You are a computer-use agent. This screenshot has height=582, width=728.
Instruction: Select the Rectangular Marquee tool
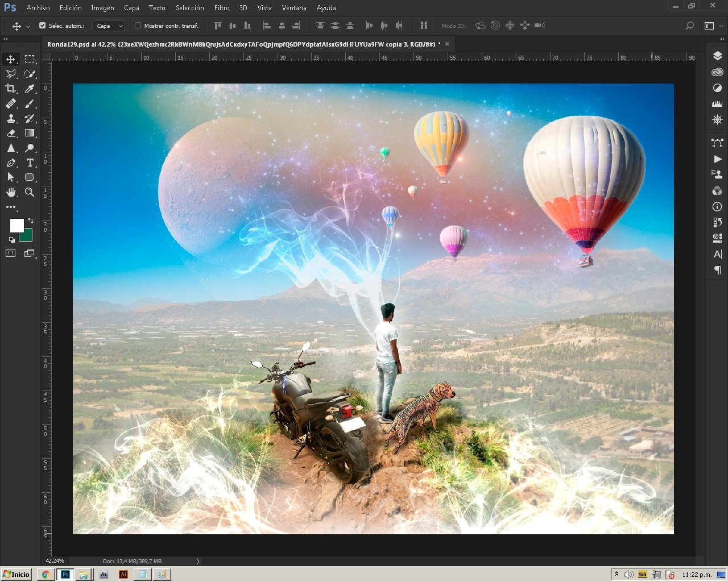pos(30,59)
